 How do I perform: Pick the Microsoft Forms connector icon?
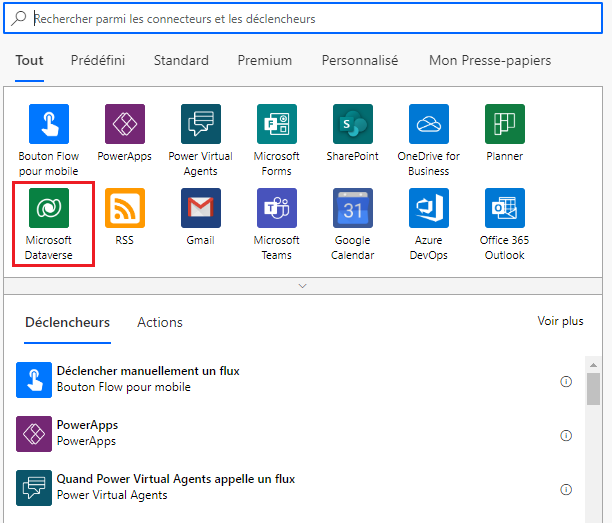point(277,124)
